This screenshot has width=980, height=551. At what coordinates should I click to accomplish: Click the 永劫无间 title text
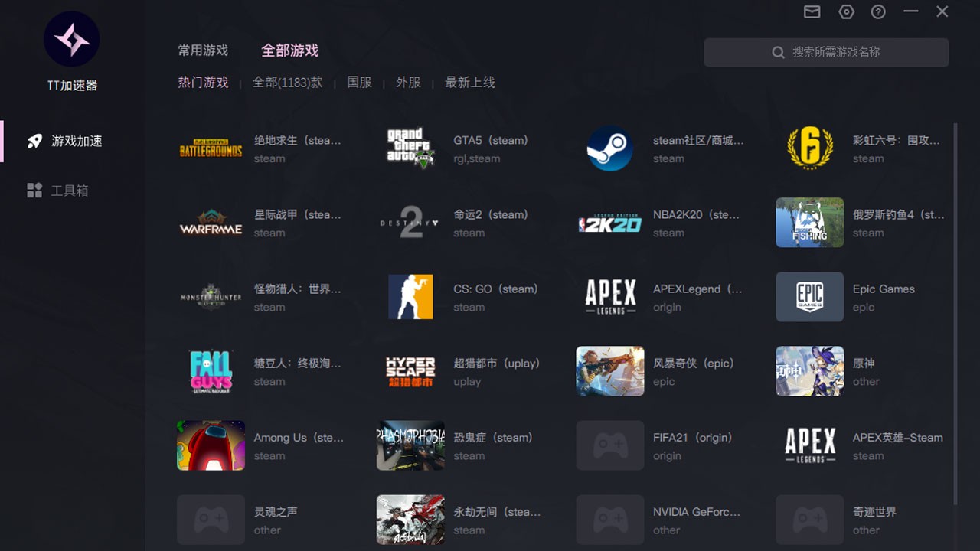(497, 512)
